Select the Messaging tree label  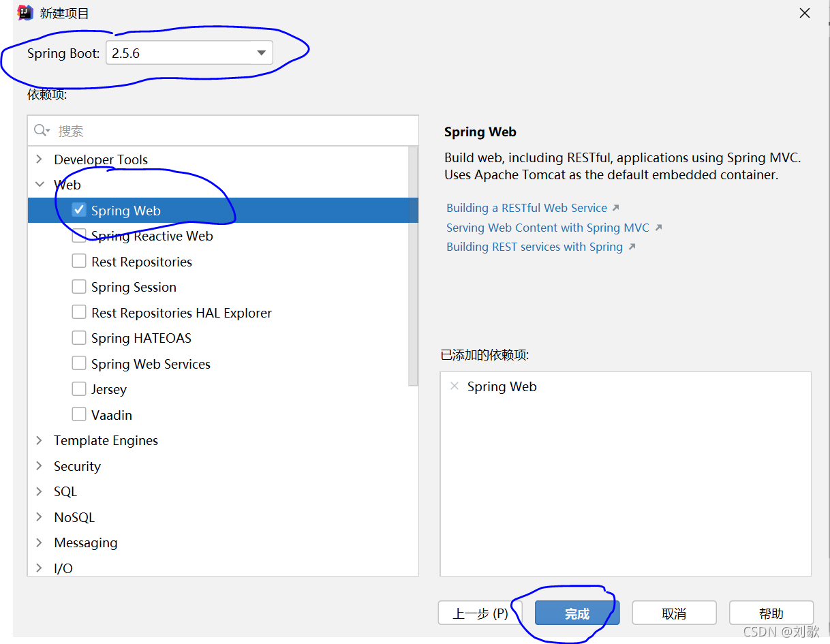(x=85, y=542)
